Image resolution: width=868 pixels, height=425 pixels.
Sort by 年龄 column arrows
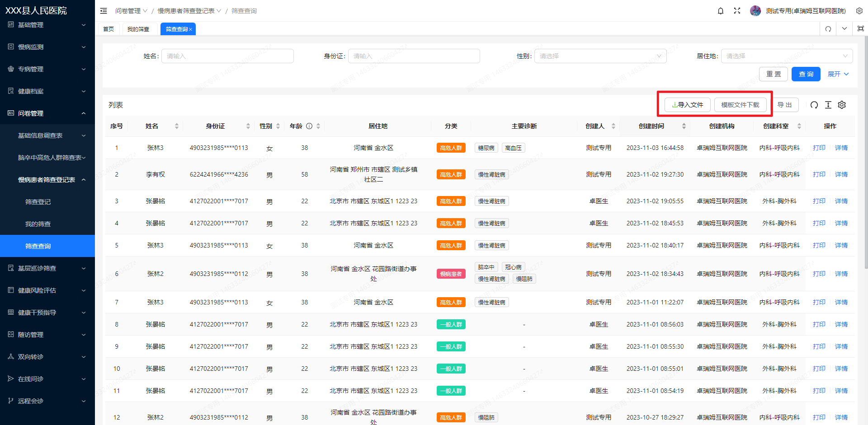tap(318, 126)
